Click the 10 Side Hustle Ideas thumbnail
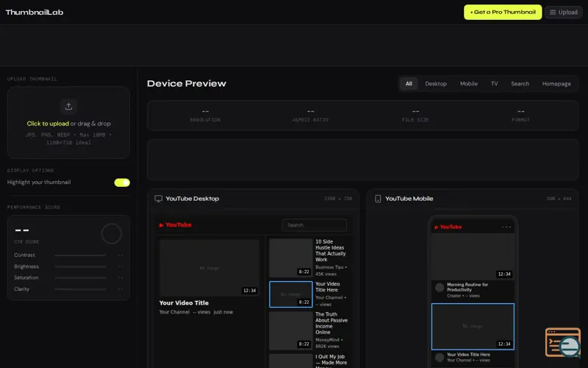 tap(290, 258)
